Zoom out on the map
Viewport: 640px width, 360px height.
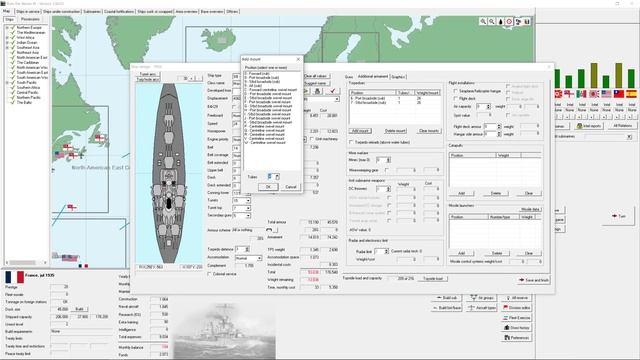coord(492,22)
